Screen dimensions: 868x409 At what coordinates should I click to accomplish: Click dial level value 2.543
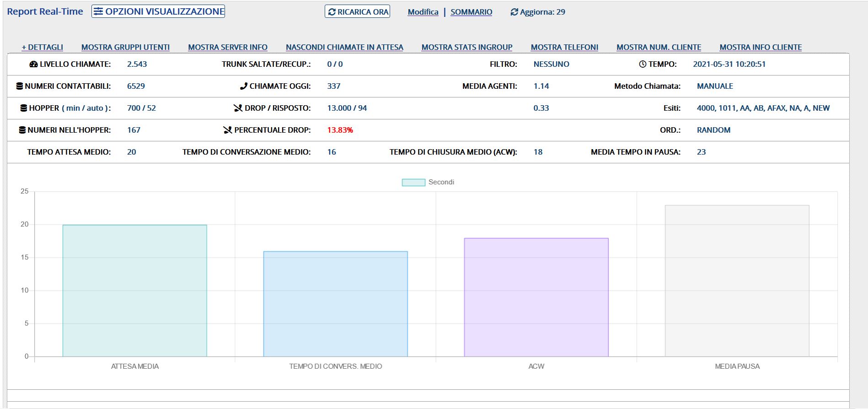pos(137,64)
